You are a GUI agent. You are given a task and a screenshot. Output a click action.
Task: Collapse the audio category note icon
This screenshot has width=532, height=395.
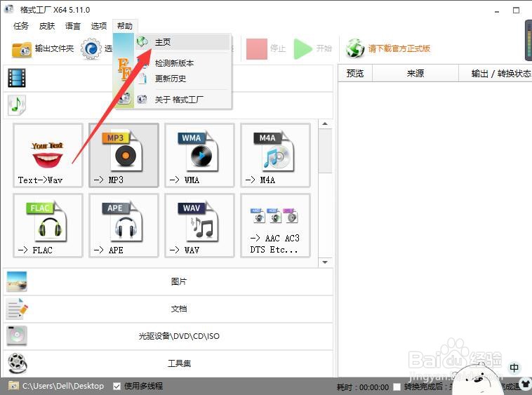pos(17,105)
